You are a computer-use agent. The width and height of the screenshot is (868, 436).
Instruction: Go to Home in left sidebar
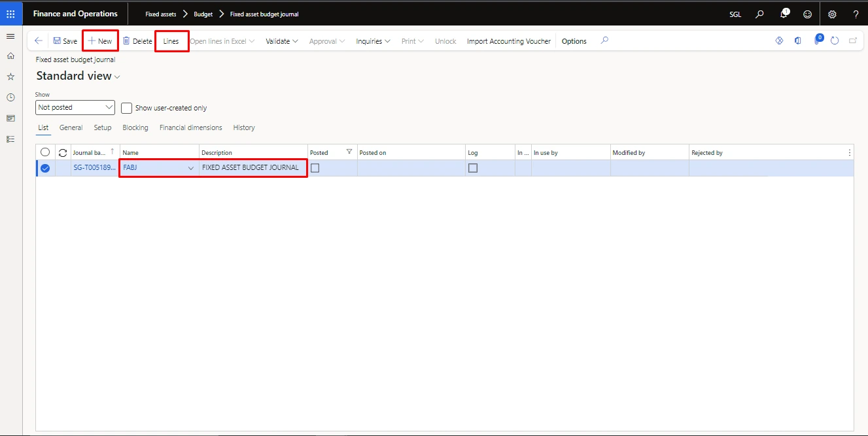coord(10,56)
